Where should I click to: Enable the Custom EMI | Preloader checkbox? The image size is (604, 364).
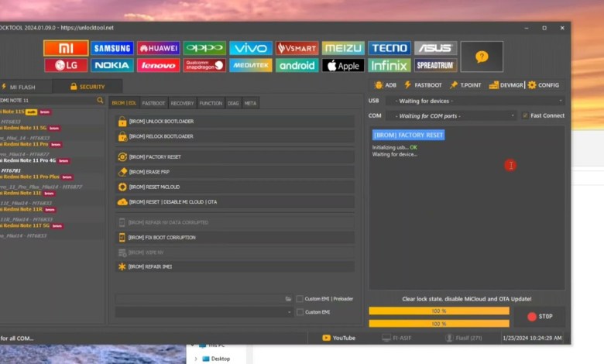pyautogui.click(x=300, y=299)
